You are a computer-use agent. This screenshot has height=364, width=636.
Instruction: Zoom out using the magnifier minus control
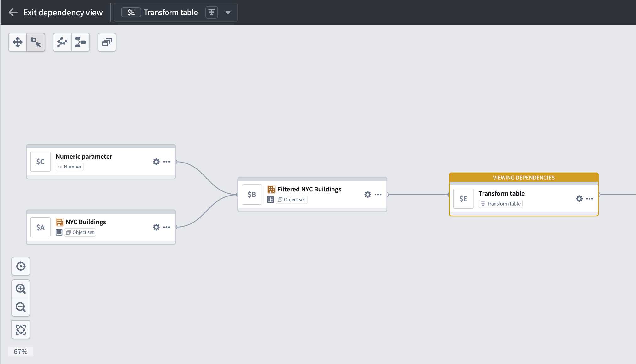[20, 307]
